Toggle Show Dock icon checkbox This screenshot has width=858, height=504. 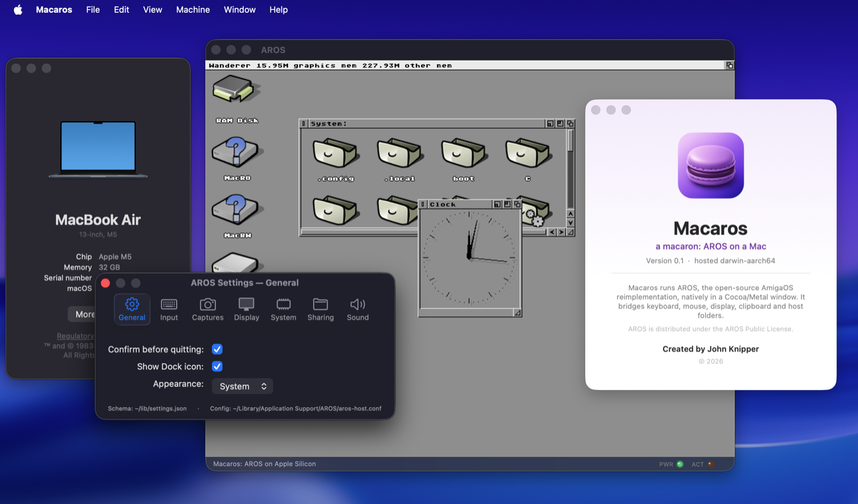pos(217,366)
